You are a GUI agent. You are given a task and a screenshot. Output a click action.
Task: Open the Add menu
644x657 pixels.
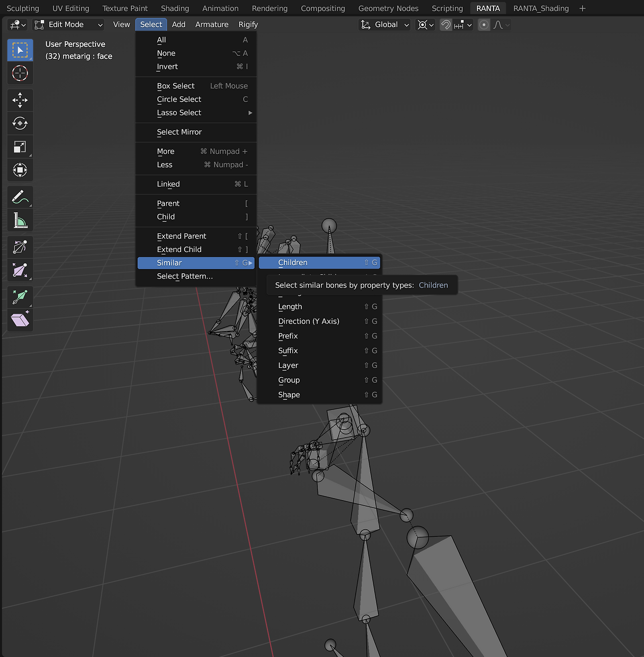(x=179, y=25)
